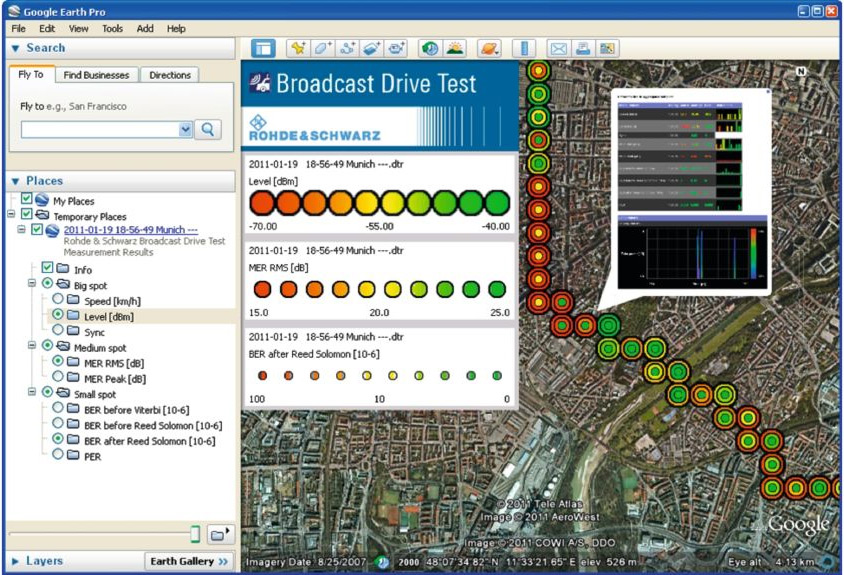Select the MER Peak [dB] radio button
The image size is (844, 575).
pos(58,376)
